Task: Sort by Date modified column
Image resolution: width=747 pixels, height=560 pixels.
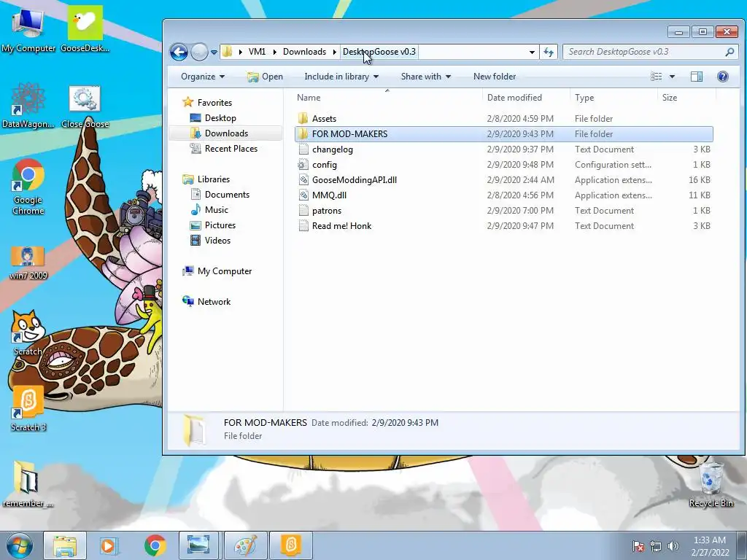Action: (526, 98)
